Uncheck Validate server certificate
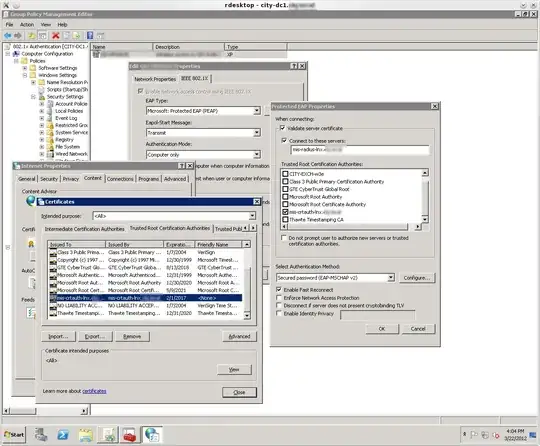 click(x=282, y=128)
